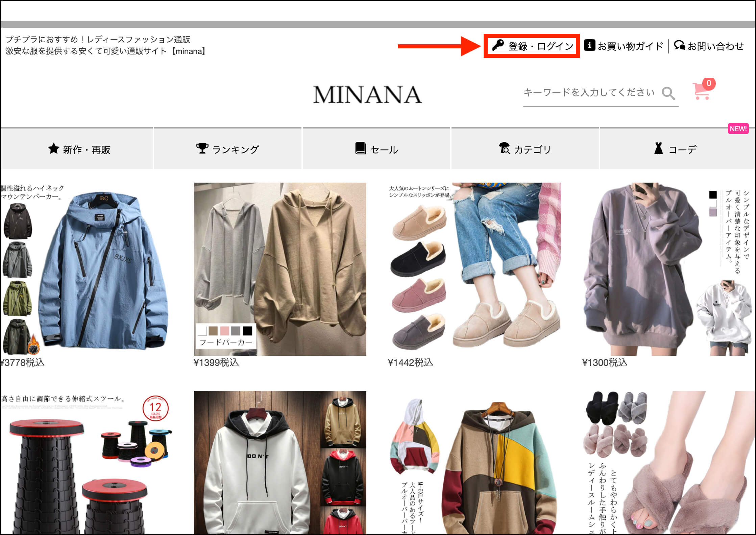
Task: Click the 激安な服を提供する tagline mentioning 【minana】
Action: 106,51
